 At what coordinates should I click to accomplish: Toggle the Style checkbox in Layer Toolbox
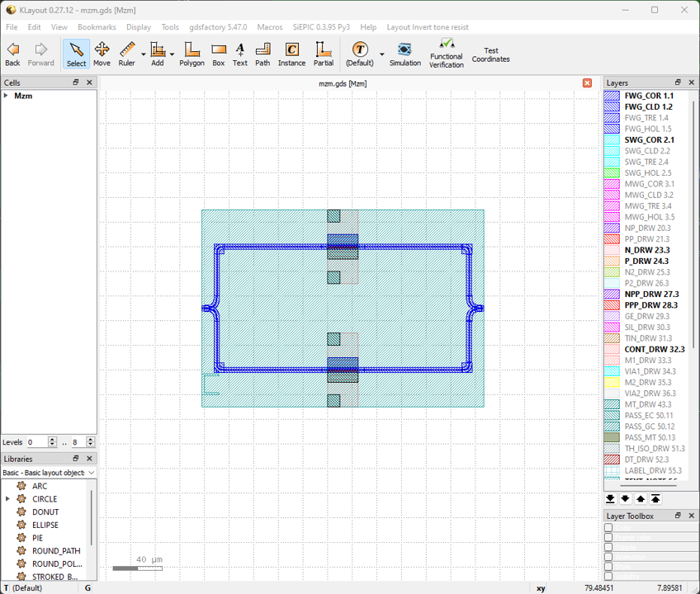pyautogui.click(x=608, y=567)
